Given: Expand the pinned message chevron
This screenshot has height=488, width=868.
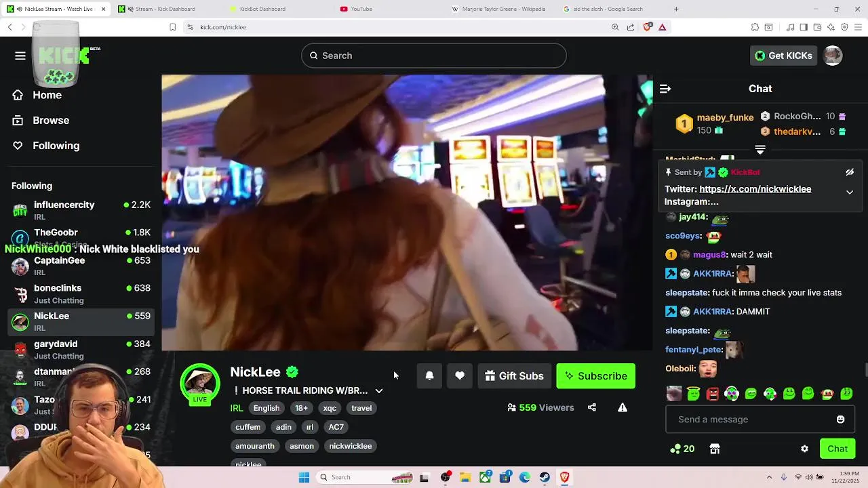Looking at the screenshot, I should 850,192.
